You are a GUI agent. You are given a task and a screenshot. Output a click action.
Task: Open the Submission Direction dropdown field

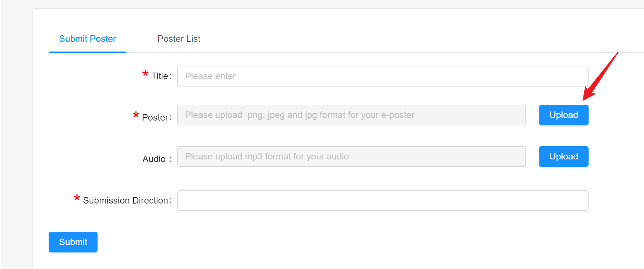(382, 201)
